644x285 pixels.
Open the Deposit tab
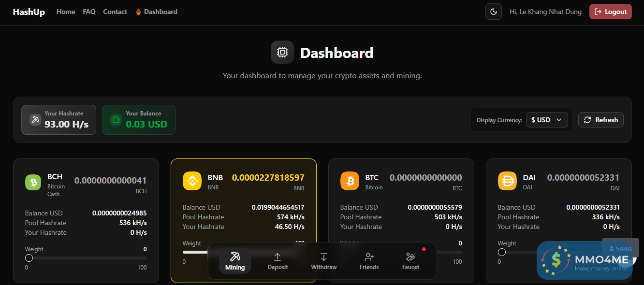tap(278, 261)
